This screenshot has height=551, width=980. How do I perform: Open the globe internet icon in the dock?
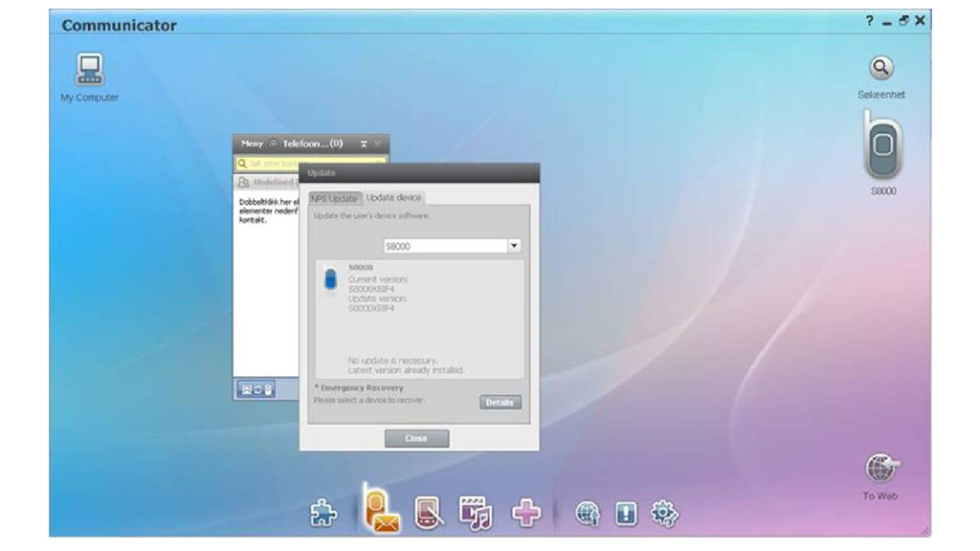588,514
